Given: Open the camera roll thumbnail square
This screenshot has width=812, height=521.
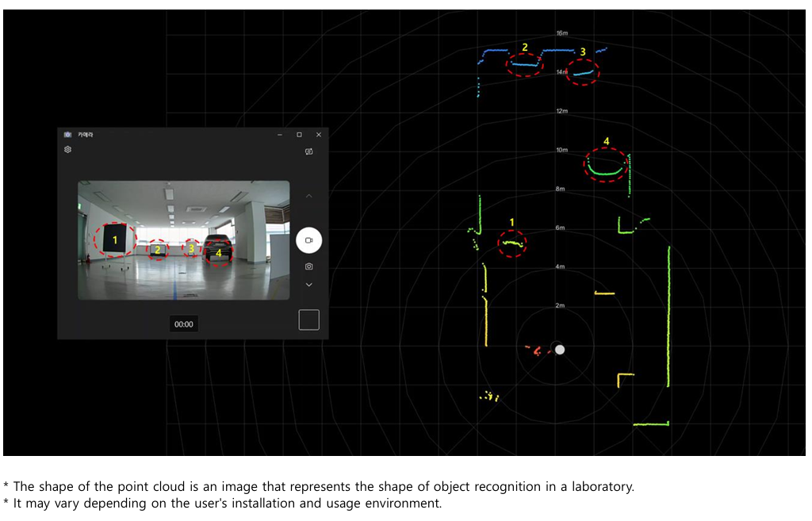Looking at the screenshot, I should pyautogui.click(x=308, y=320).
